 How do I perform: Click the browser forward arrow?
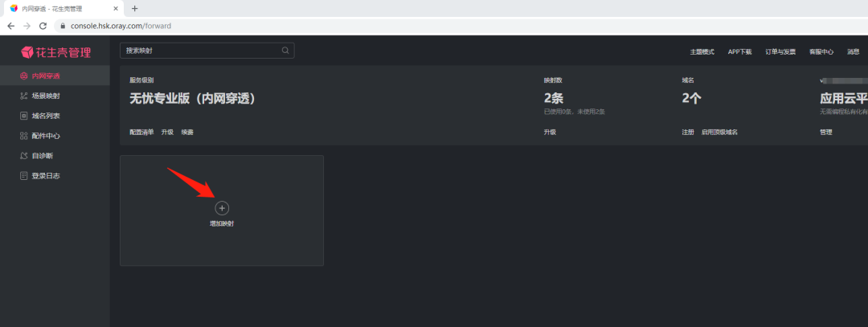pos(27,26)
